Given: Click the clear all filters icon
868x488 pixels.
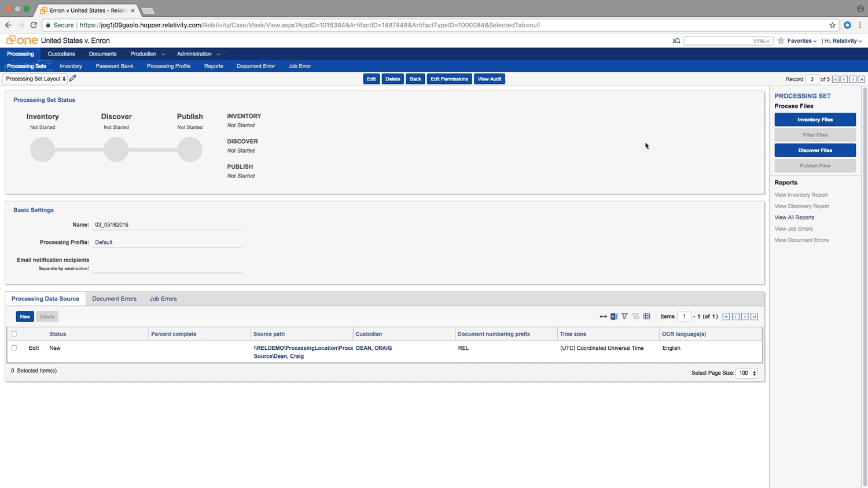Looking at the screenshot, I should pyautogui.click(x=636, y=316).
